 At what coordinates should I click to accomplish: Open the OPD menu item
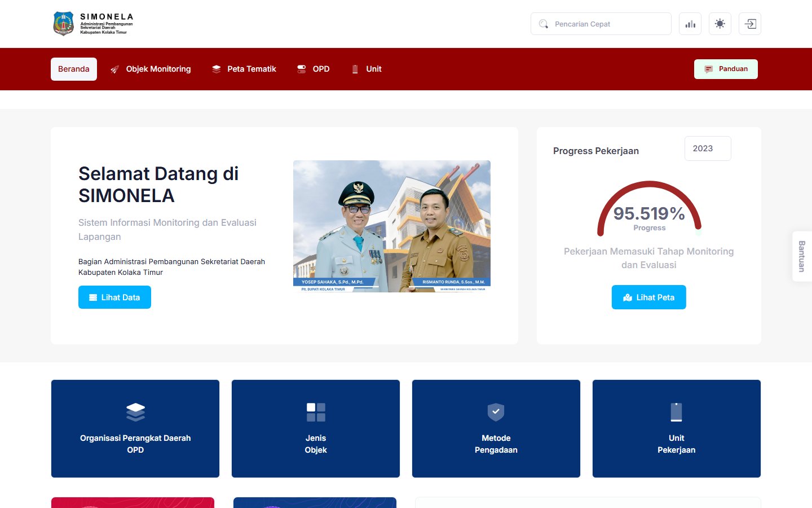(x=314, y=69)
